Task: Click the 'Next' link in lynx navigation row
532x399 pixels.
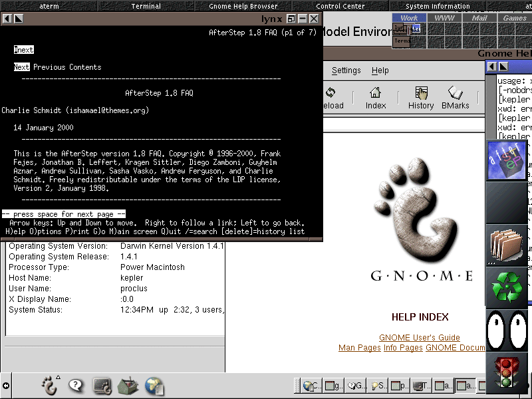Action: tap(22, 67)
